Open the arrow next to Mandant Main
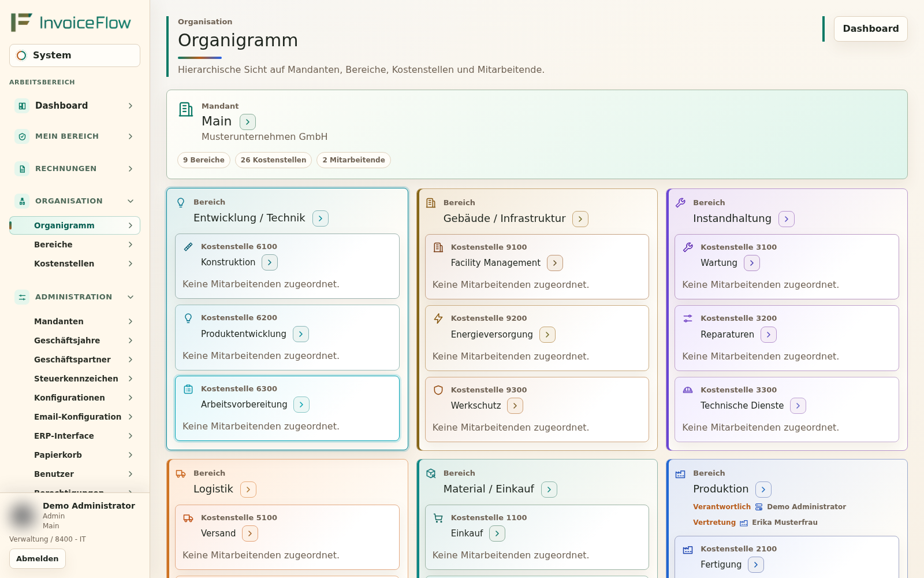Viewport: 924px width, 578px height. (248, 122)
